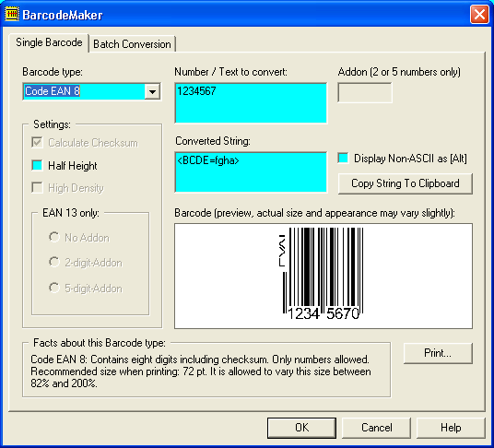Select the No Addon radio button
The height and width of the screenshot is (448, 494).
[54, 237]
